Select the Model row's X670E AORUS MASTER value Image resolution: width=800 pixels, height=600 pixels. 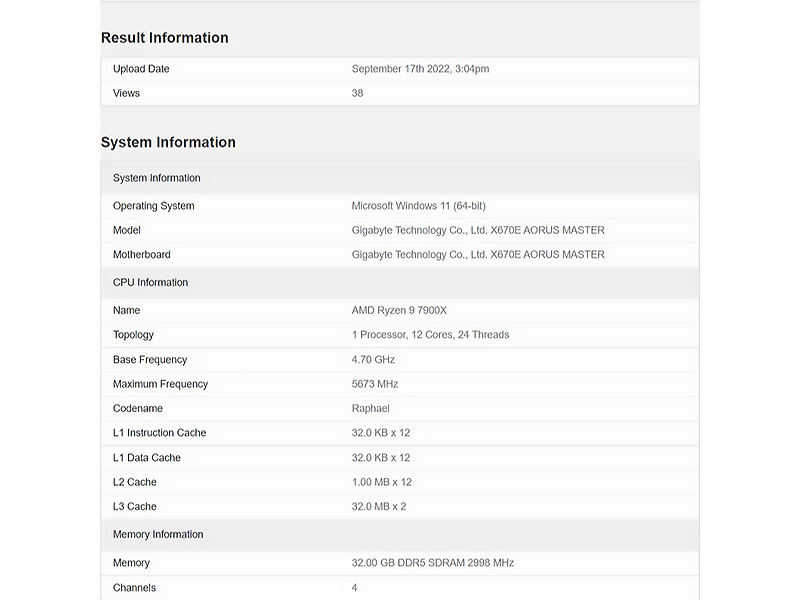point(478,230)
